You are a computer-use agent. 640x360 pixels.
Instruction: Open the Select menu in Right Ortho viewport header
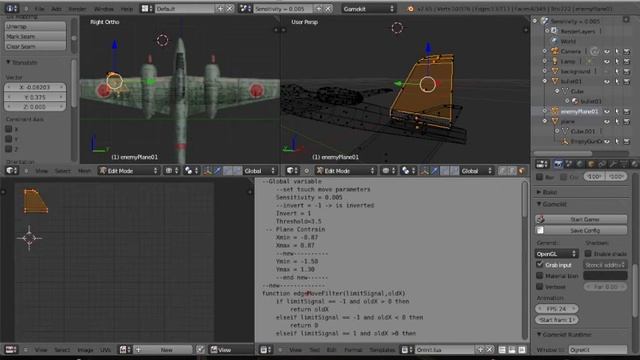[62, 171]
